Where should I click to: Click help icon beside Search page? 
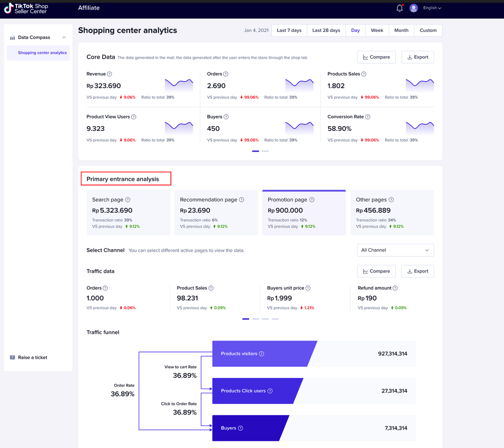(128, 200)
